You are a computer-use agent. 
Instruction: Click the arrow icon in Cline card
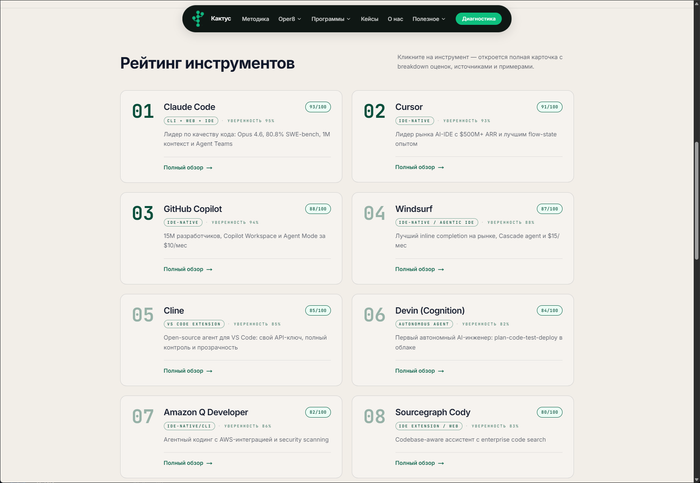209,371
